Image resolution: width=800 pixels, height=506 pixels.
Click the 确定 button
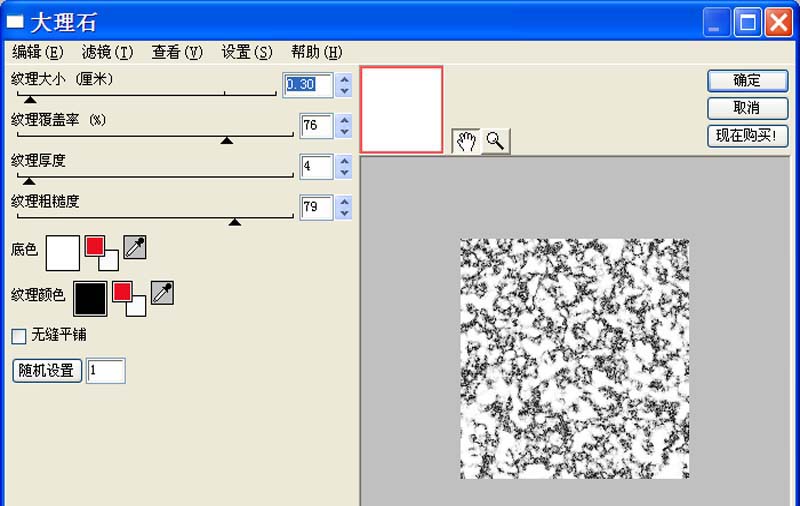click(747, 81)
